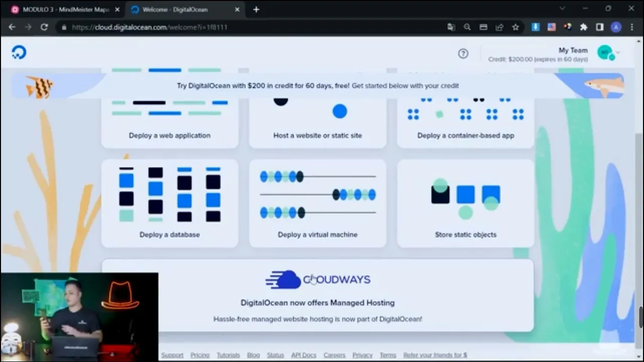Viewport: 644px width, 362px height.
Task: Click the Cloudways logo
Action: [x=317, y=280]
